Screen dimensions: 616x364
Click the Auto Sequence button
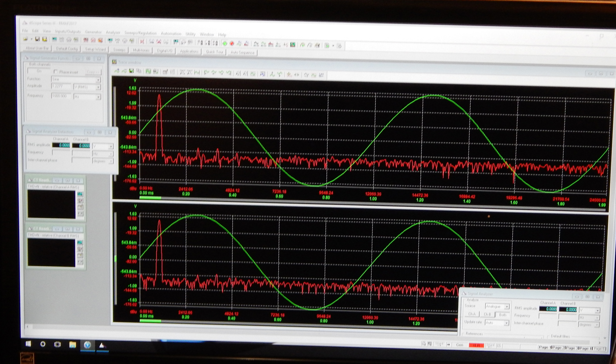(x=242, y=53)
